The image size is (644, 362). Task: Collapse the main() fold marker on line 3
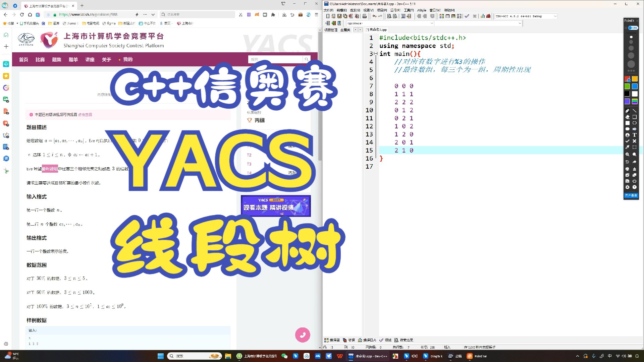coord(376,54)
